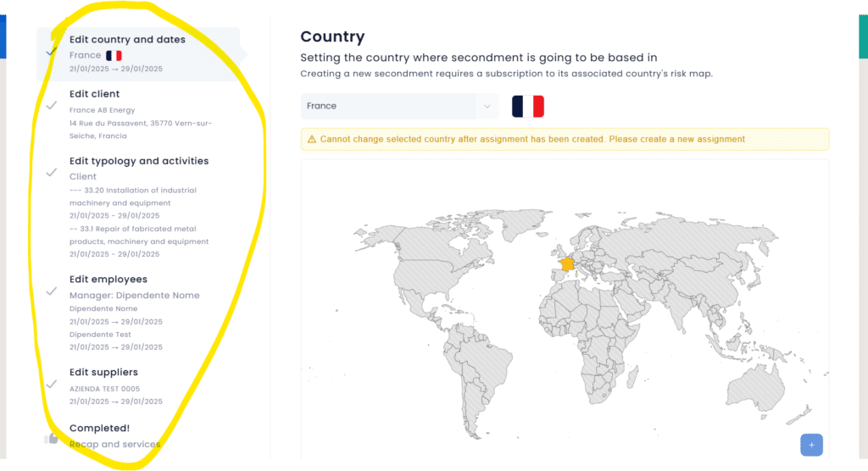The width and height of the screenshot is (868, 471).
Task: Click the French flag next to country dropdown
Action: click(527, 107)
